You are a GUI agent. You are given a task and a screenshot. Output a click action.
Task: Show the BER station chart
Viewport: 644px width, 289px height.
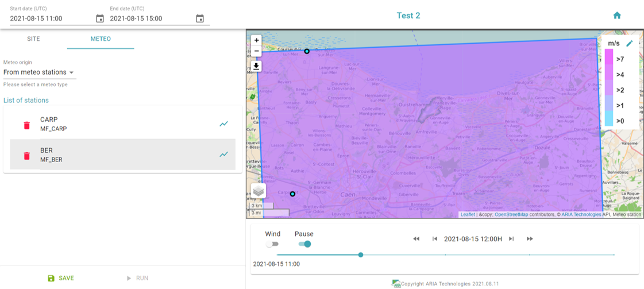tap(223, 155)
